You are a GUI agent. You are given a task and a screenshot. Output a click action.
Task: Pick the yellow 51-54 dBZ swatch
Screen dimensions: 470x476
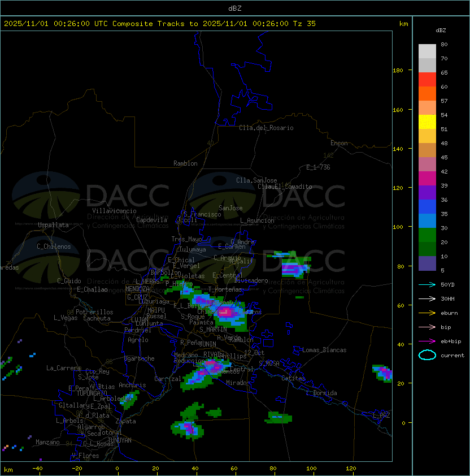pyautogui.click(x=427, y=122)
